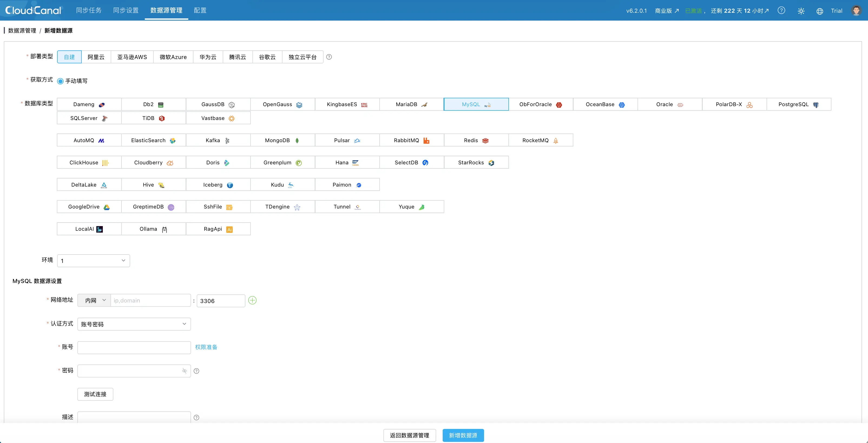Click remaining 222 天 license link

point(740,11)
